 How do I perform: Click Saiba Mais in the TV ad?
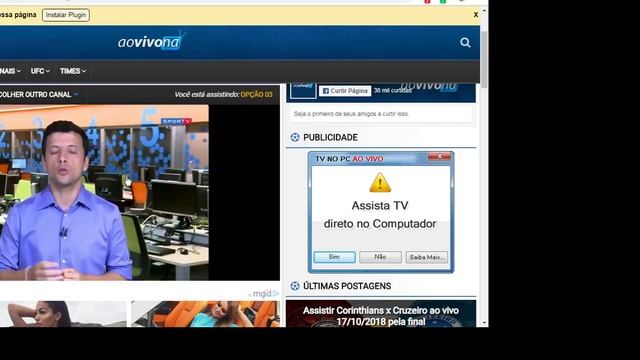point(426,257)
